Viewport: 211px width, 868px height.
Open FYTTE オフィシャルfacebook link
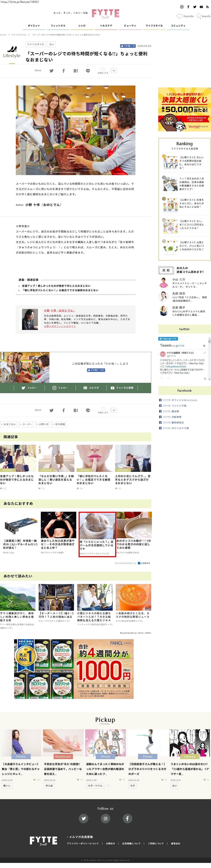click(x=180, y=400)
